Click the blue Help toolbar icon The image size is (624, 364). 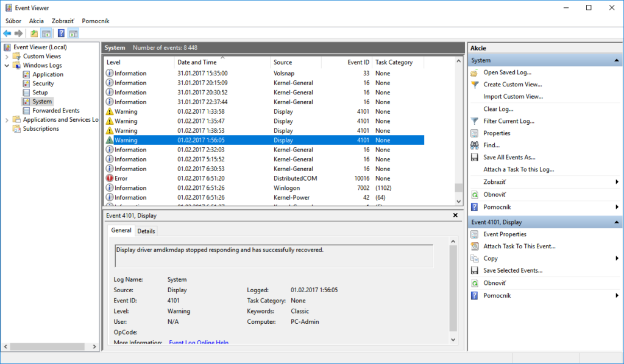click(61, 33)
